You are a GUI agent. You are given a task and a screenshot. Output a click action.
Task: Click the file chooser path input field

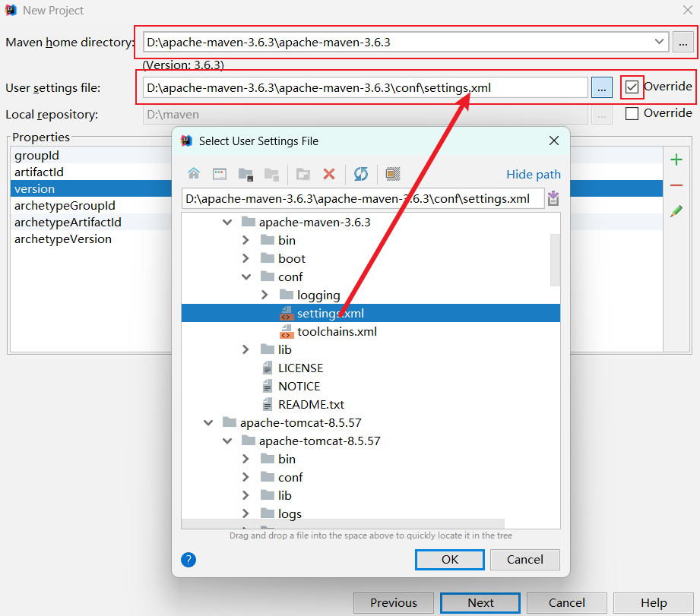[363, 198]
